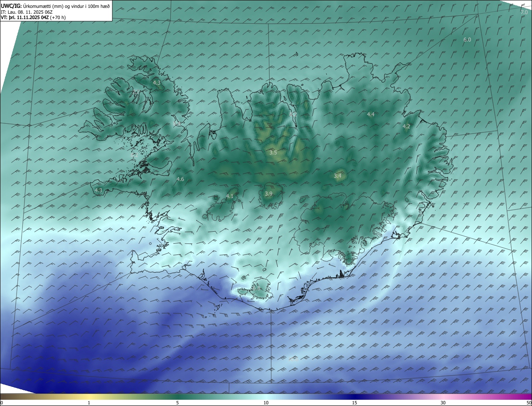Screen dimensions: 532x406
Task: Click the 7.0 value label on the map
Action: coord(524,12)
